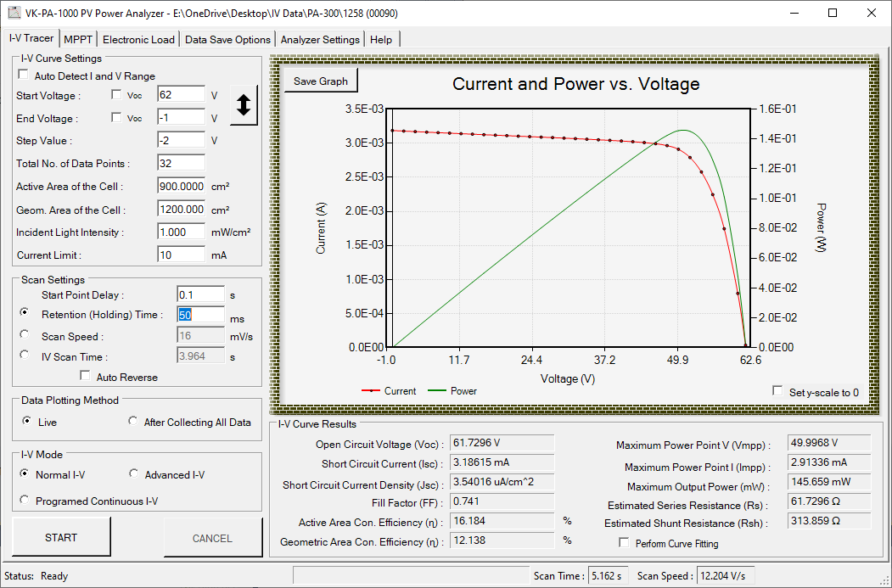Check the Voc box for End Voltage
Viewport: 892px width, 588px height.
[x=116, y=117]
